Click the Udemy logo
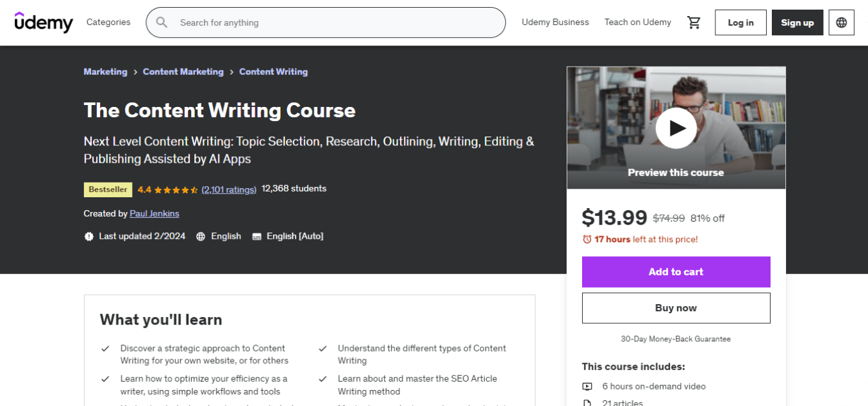Viewport: 868px width, 406px height. coord(43,22)
